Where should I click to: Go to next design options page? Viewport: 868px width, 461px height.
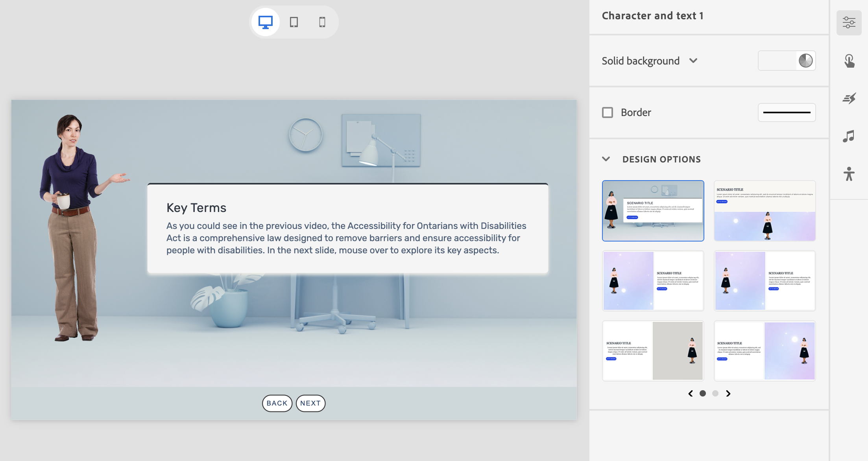click(728, 393)
